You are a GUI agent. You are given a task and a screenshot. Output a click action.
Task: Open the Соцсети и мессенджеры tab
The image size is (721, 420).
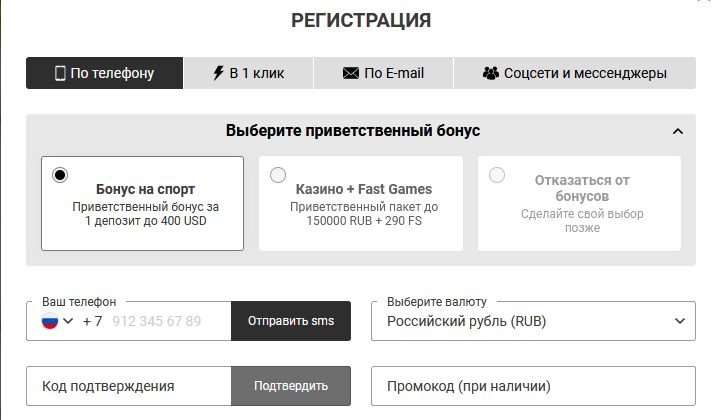click(x=575, y=73)
